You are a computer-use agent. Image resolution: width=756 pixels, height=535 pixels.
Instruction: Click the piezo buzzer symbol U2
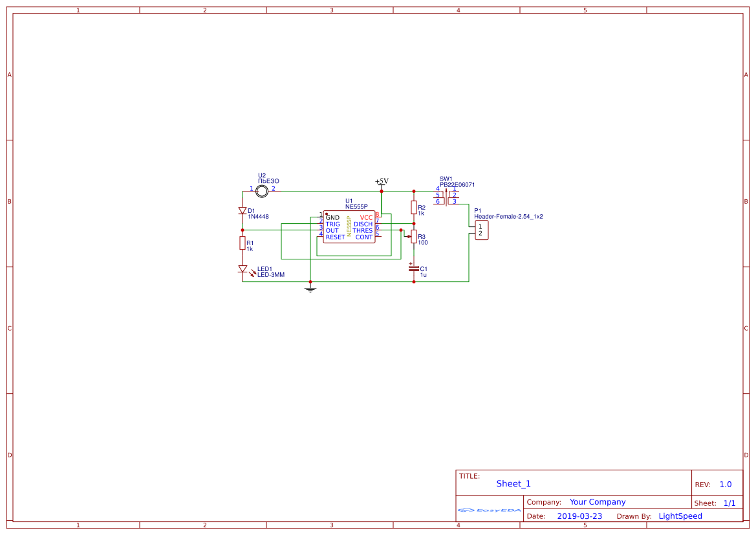click(x=262, y=191)
